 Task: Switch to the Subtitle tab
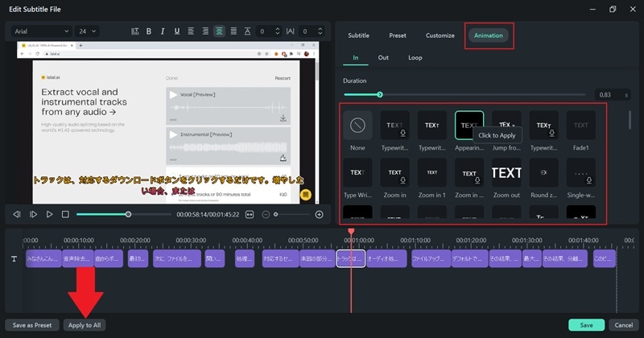click(358, 35)
